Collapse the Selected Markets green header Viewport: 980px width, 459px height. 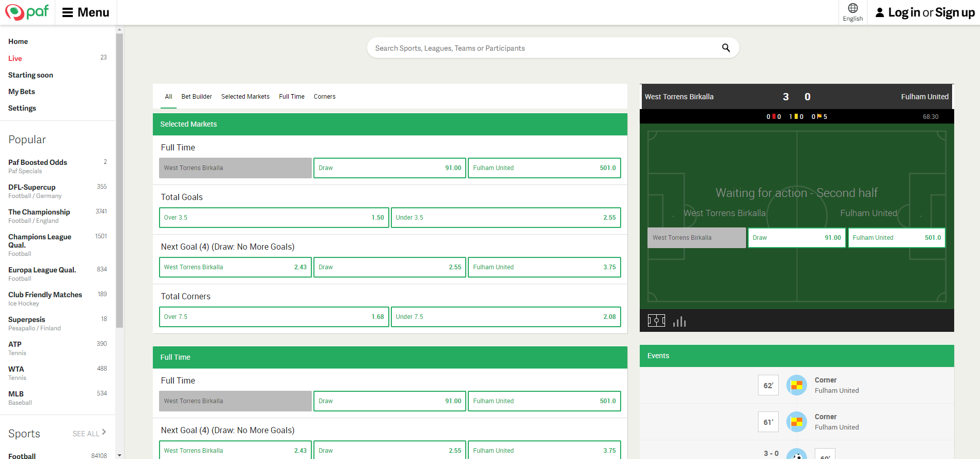pos(390,124)
